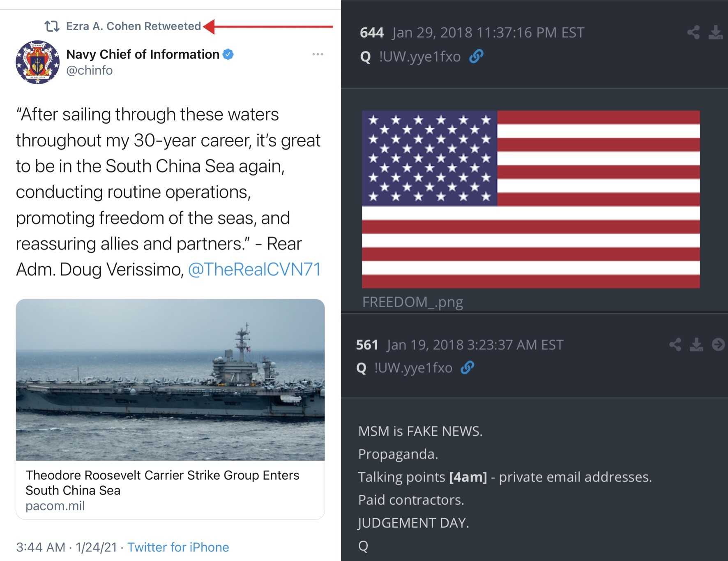The width and height of the screenshot is (728, 561).
Task: Download post 644 using download icon
Action: click(x=715, y=32)
